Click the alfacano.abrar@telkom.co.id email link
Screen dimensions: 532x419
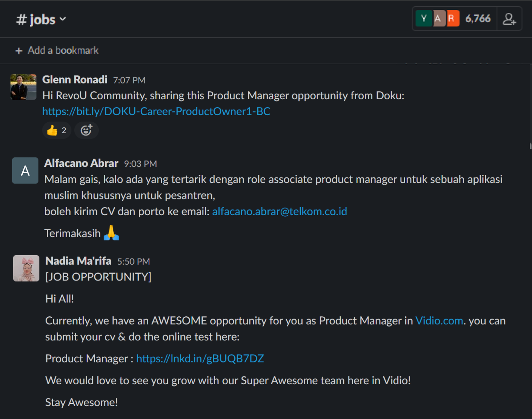point(279,211)
